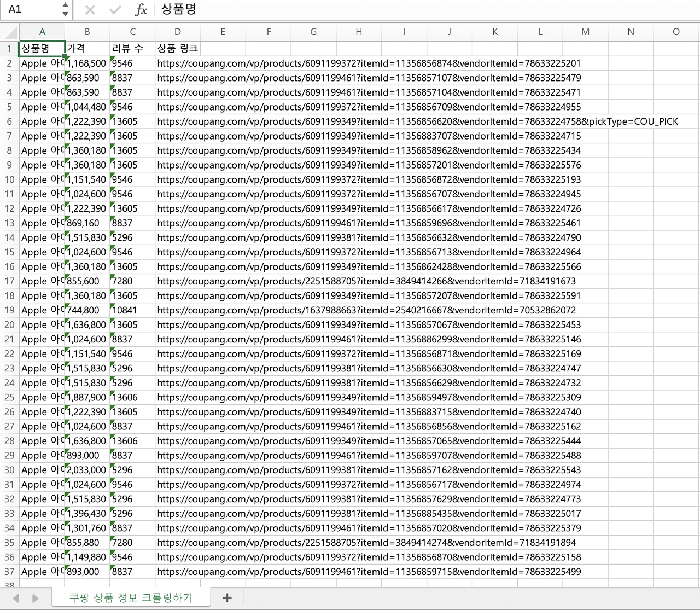Click the link ending with vendorItemId=71834191673
Screen dimensions: 700x610
point(366,281)
